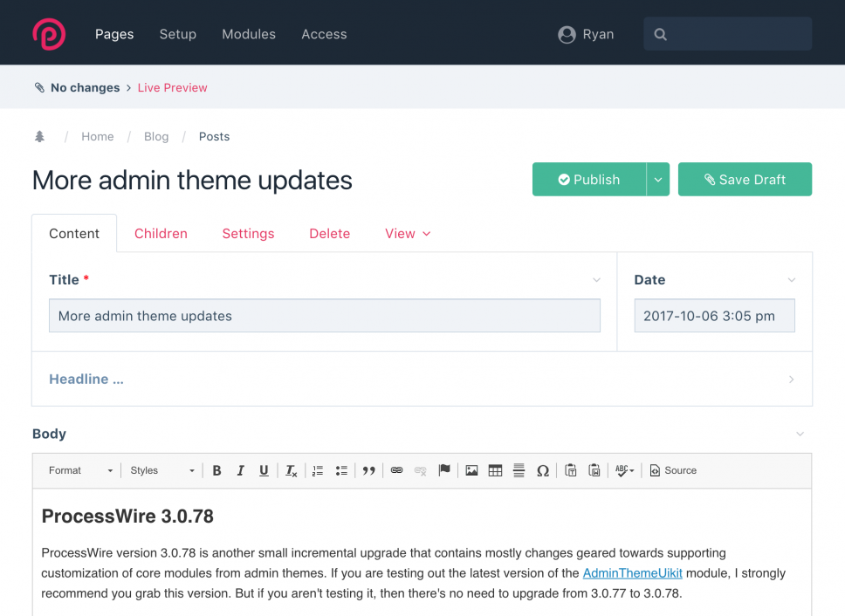Click the Remove Format icon

(291, 470)
